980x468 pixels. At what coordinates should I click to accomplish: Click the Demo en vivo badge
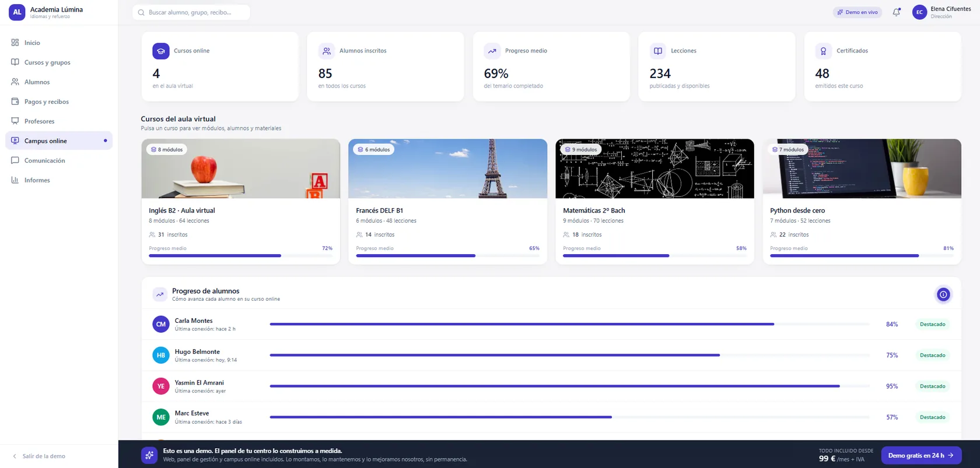[x=857, y=12]
